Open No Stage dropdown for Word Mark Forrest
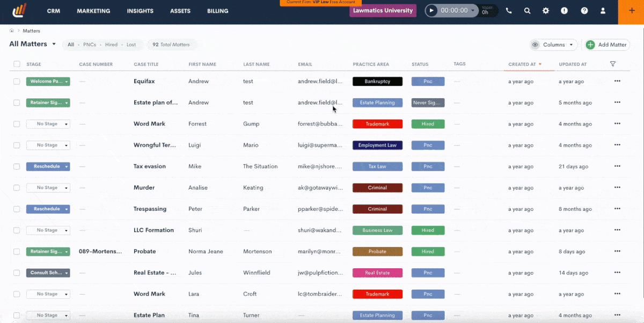This screenshot has width=644, height=323. tap(48, 124)
